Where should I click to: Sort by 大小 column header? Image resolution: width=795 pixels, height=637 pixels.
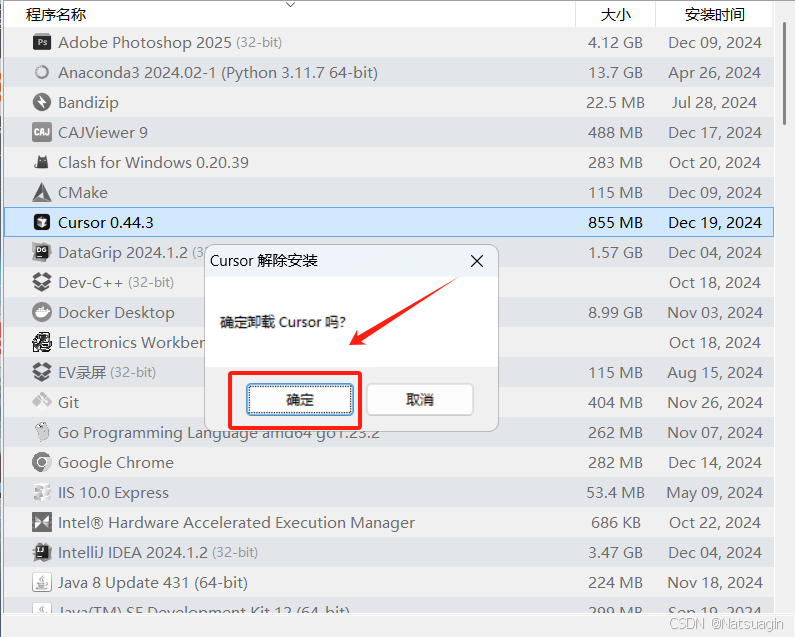tap(616, 14)
